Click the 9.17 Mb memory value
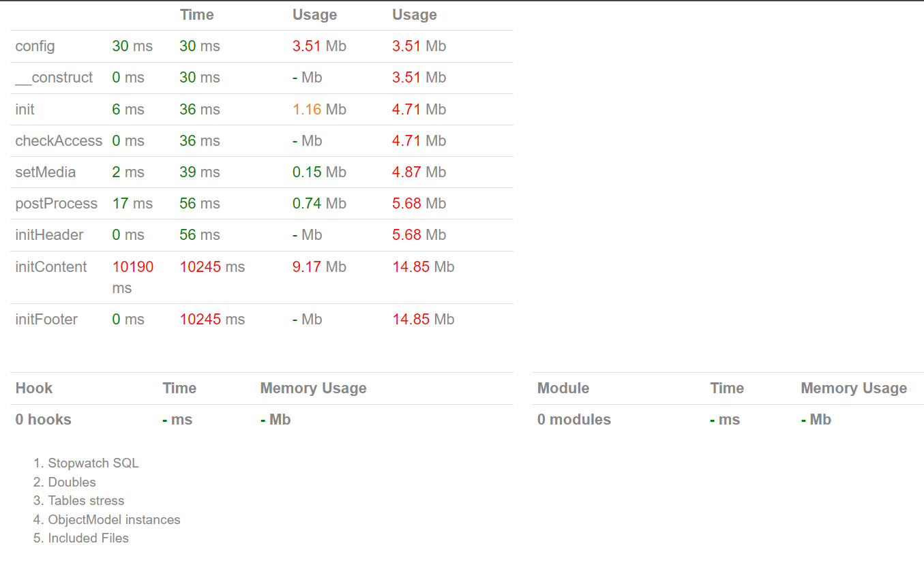Viewport: 924px width, 567px height. (x=320, y=266)
